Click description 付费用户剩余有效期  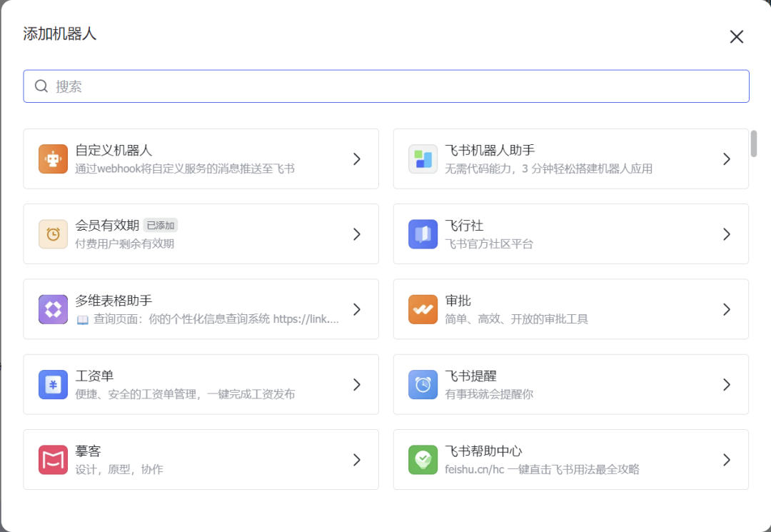pyautogui.click(x=124, y=244)
